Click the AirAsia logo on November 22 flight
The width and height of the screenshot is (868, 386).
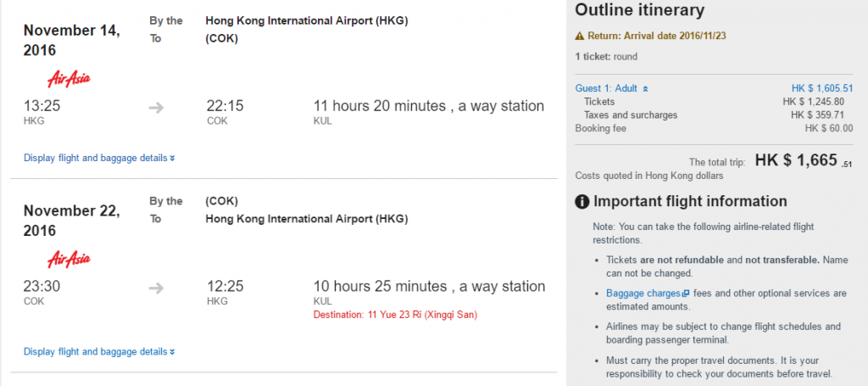(69, 259)
